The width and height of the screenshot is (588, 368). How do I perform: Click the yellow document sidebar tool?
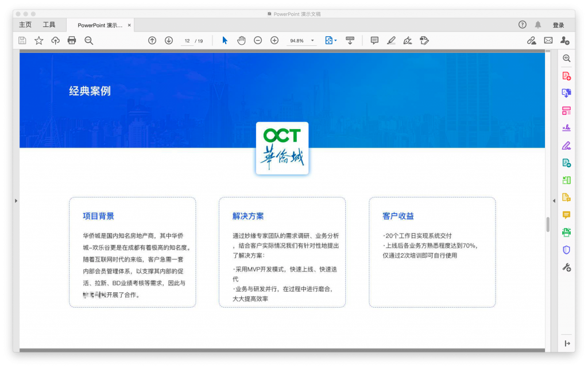click(x=567, y=197)
